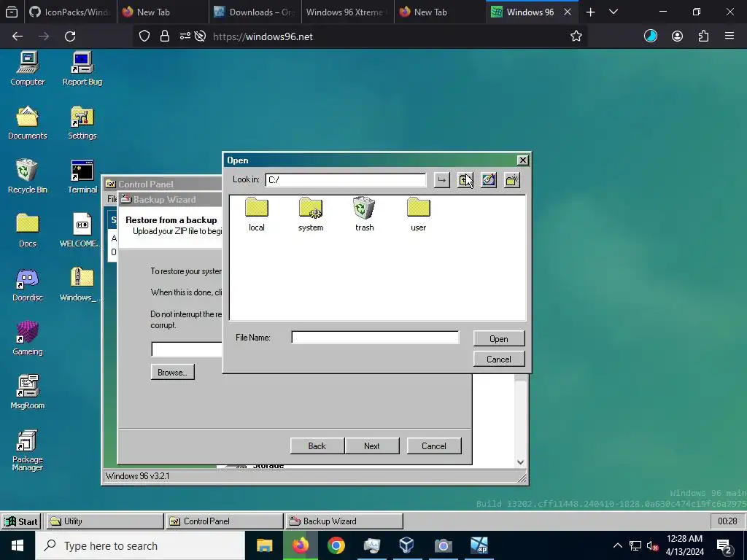The image size is (747, 560).
Task: Click the muted volume tray icon
Action: coord(652,546)
